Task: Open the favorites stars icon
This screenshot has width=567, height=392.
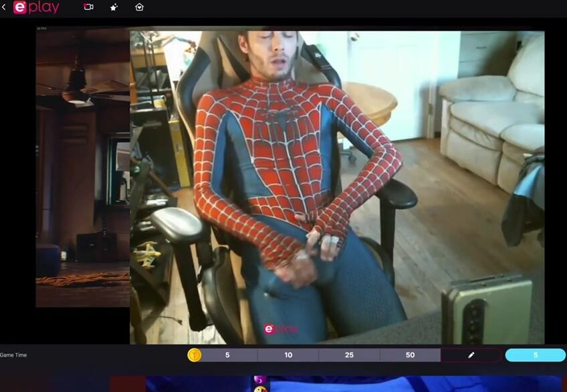Action: pos(114,7)
